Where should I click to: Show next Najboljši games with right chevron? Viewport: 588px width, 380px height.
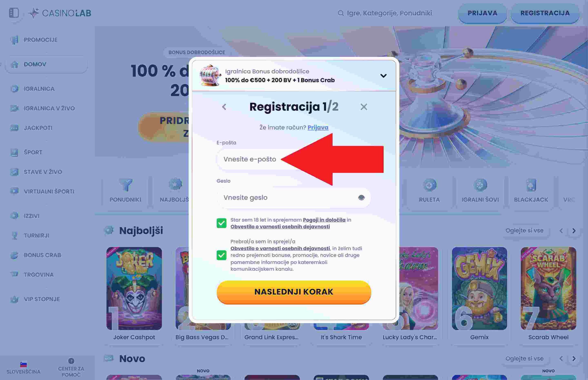pos(574,231)
